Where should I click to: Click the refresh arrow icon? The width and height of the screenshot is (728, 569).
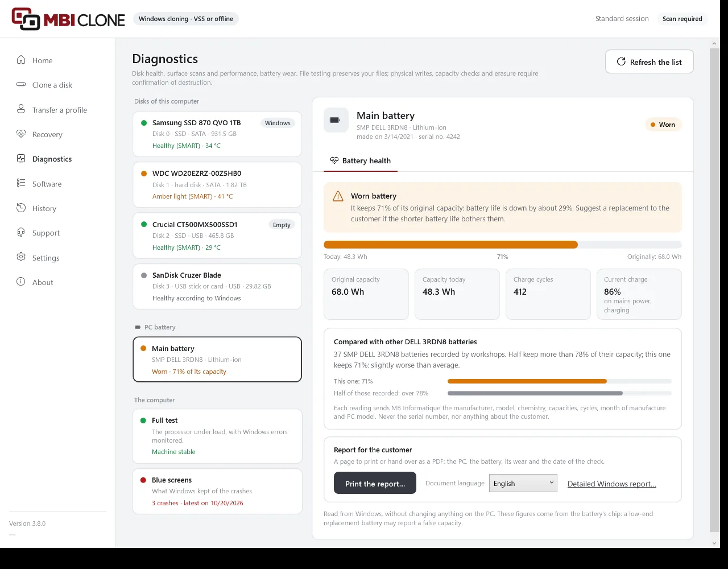coord(622,62)
